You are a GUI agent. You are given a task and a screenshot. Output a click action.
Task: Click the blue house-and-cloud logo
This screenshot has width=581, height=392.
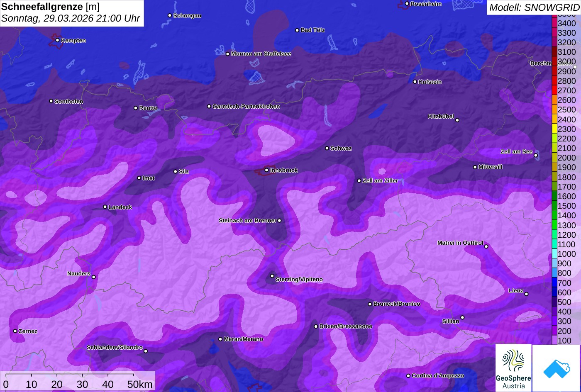[556, 368]
